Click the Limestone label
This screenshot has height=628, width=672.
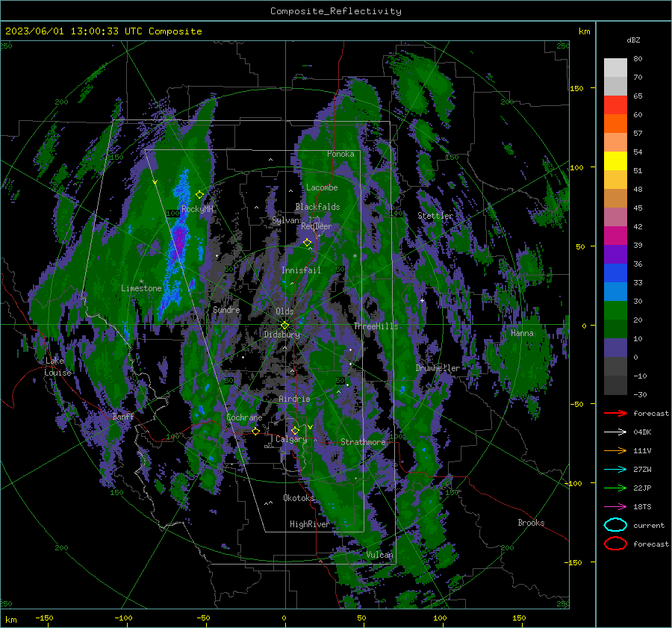141,288
